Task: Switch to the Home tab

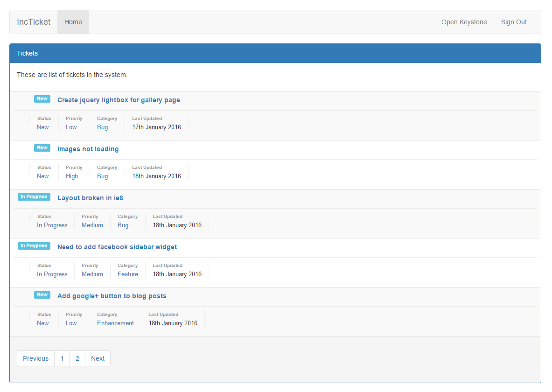Action: (73, 21)
